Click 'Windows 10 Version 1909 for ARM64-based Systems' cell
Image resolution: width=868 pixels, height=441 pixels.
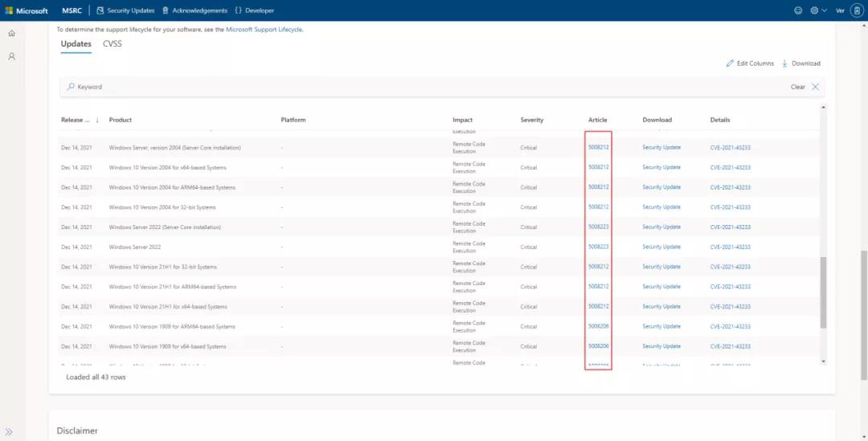(172, 327)
